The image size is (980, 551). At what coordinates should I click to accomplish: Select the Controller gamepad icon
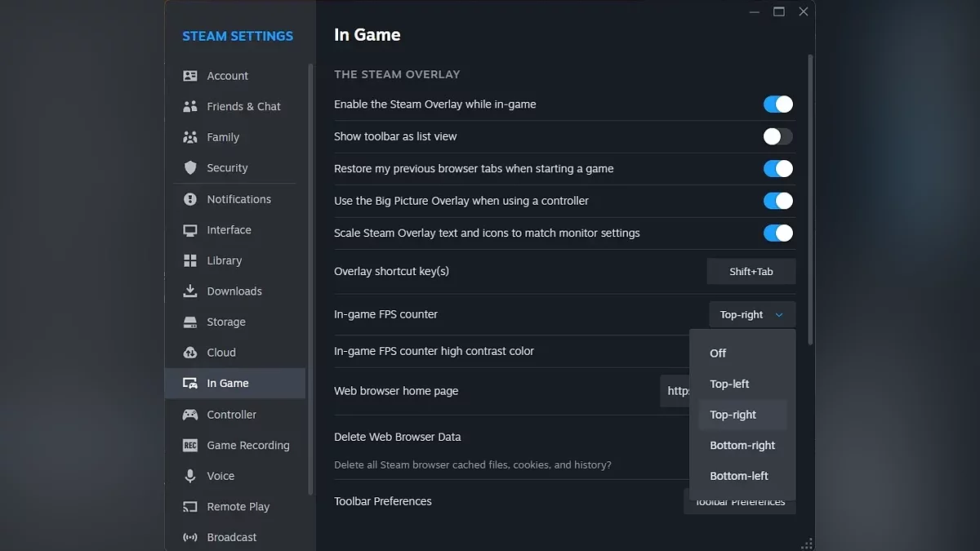(190, 415)
